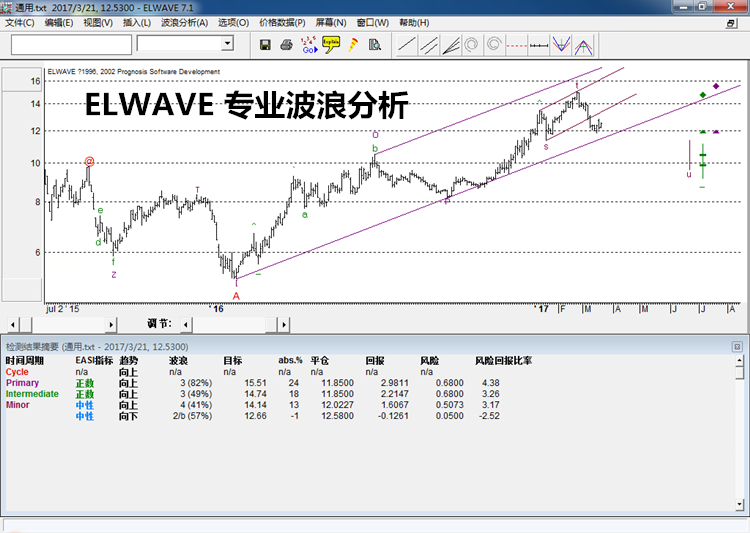Click left scroll arrow below the chart
This screenshot has height=533, width=750.
(x=12, y=324)
